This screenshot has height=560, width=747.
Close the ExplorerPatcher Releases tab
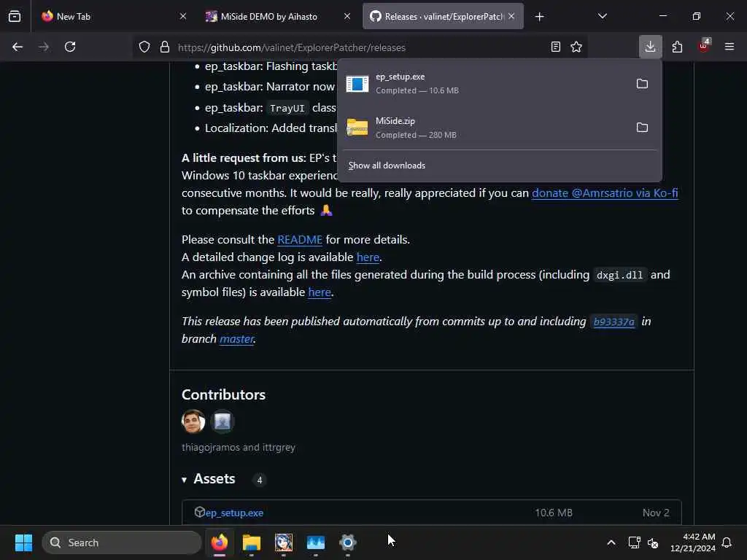(x=511, y=16)
